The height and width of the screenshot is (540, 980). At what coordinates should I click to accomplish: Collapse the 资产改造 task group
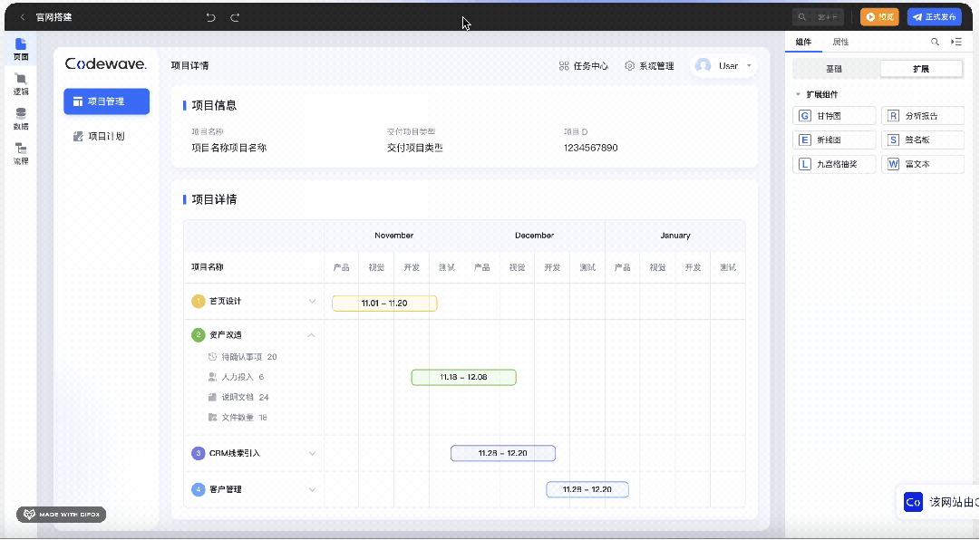coord(311,334)
